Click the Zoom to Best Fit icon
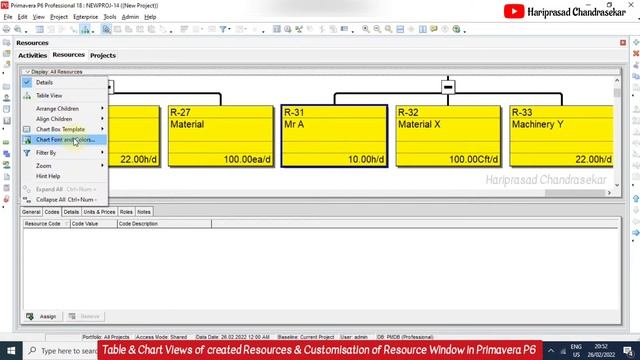The width and height of the screenshot is (640, 360). (x=389, y=29)
